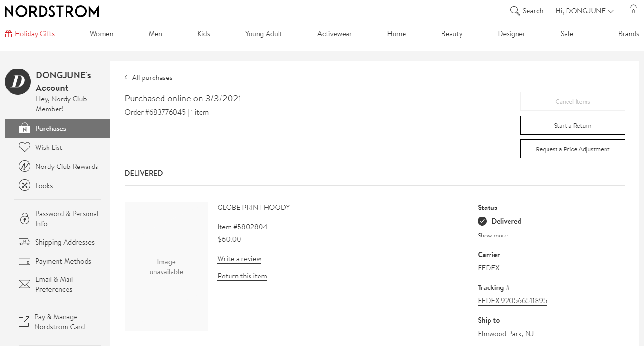Screen dimensions: 644x346
Task: Click Purchased online on 3/3/2021 heading
Action: coord(183,99)
